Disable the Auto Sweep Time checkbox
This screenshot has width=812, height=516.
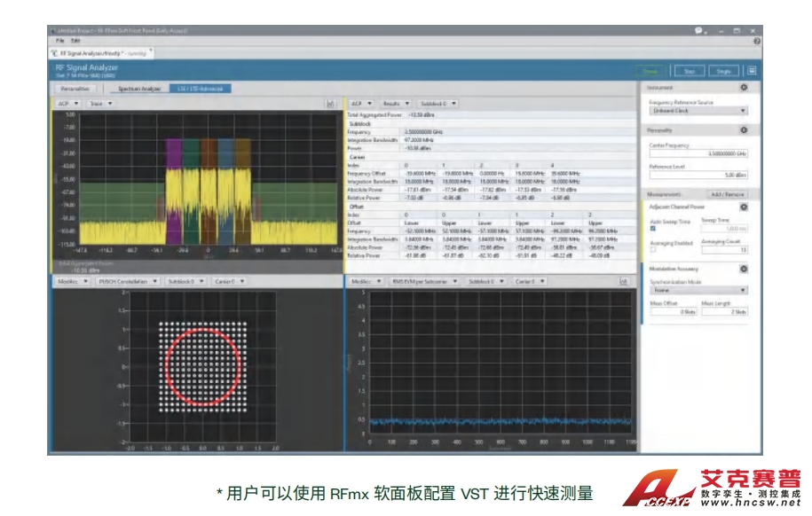653,228
